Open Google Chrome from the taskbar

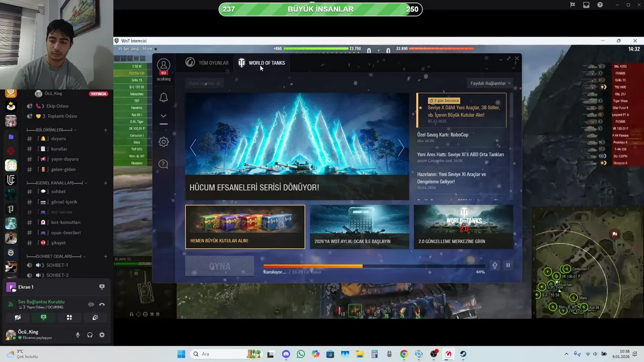pos(404,354)
